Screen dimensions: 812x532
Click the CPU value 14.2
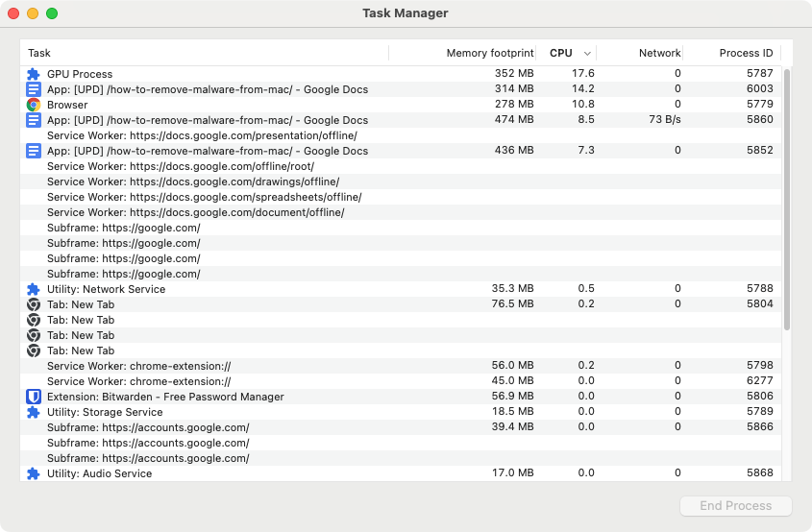click(583, 89)
